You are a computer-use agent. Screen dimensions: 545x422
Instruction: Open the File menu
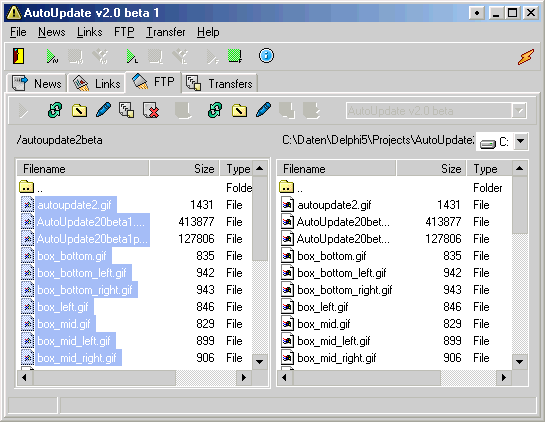[18, 32]
